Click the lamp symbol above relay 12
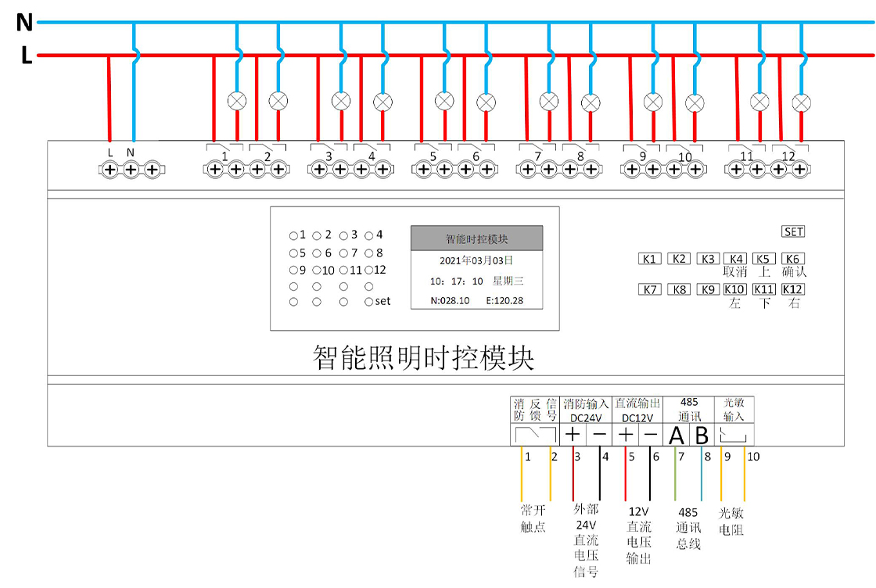The width and height of the screenshot is (876, 588). tap(800, 102)
